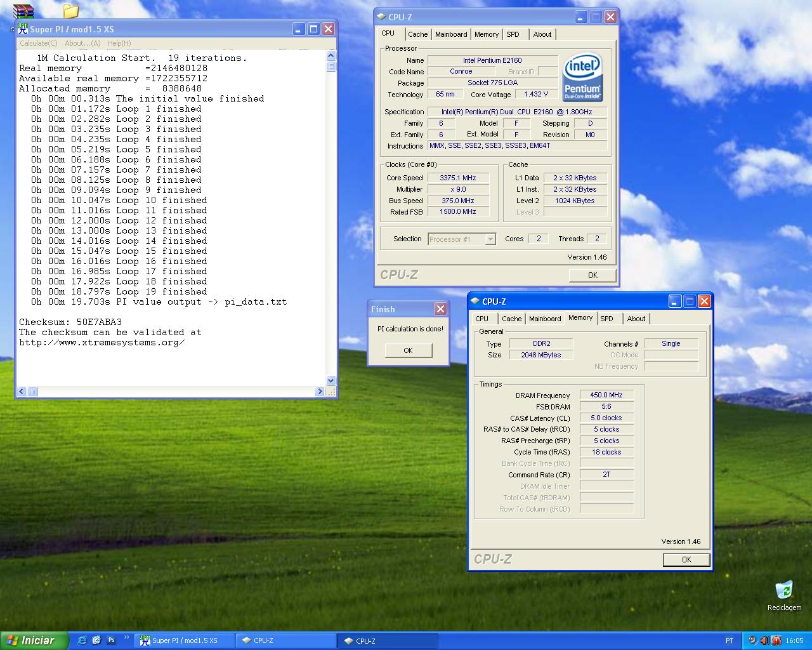
Task: Open the Iniciar start menu
Action: tap(34, 640)
